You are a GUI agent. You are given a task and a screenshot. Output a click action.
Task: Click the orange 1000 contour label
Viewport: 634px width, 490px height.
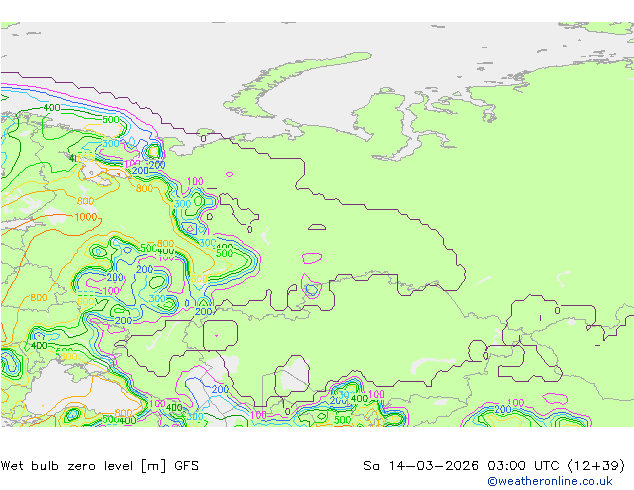coord(86,217)
